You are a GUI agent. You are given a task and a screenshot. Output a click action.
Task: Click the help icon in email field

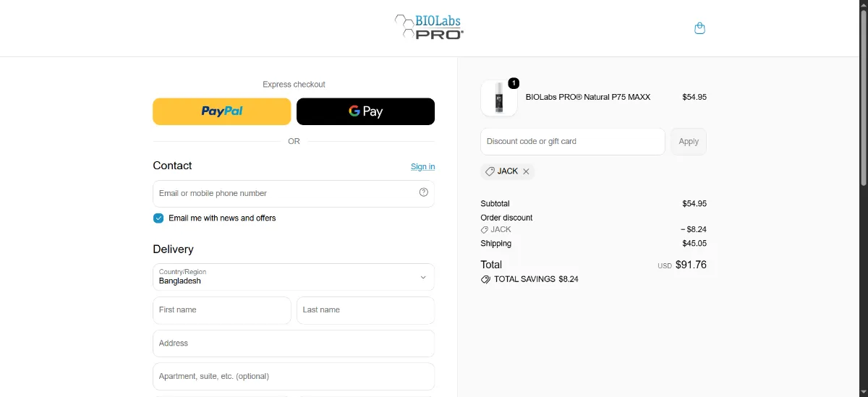click(424, 192)
